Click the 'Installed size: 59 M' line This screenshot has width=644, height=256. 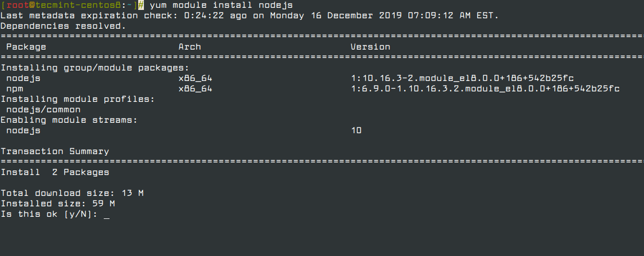point(58,204)
